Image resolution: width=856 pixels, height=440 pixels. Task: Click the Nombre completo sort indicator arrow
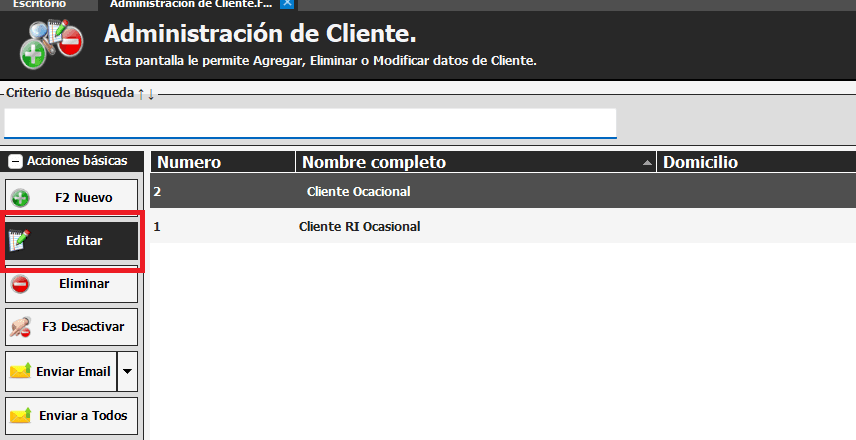[x=647, y=163]
